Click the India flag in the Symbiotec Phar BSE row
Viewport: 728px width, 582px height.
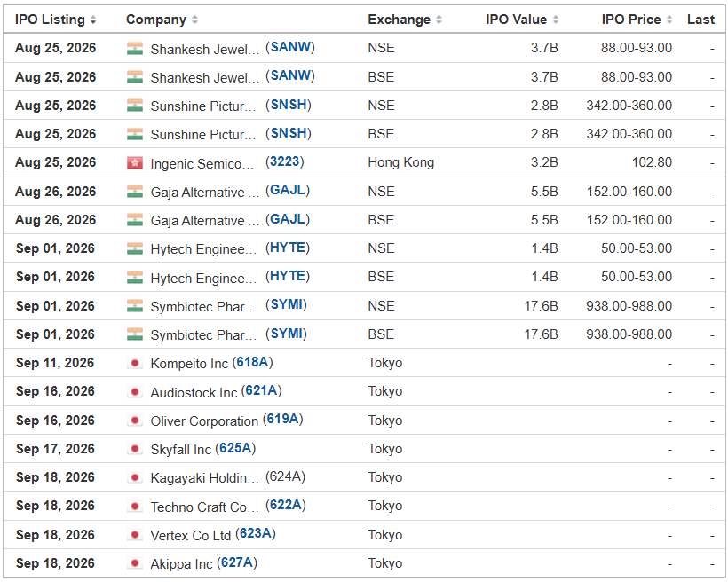(135, 334)
